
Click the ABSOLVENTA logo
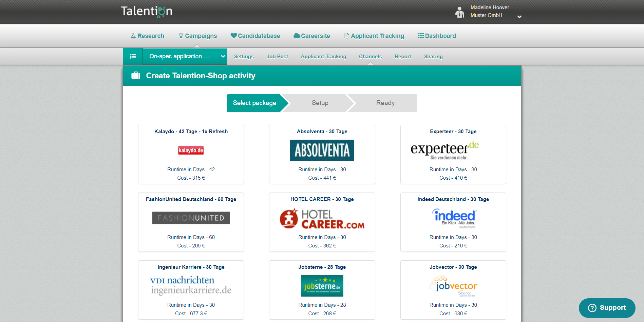tap(322, 150)
